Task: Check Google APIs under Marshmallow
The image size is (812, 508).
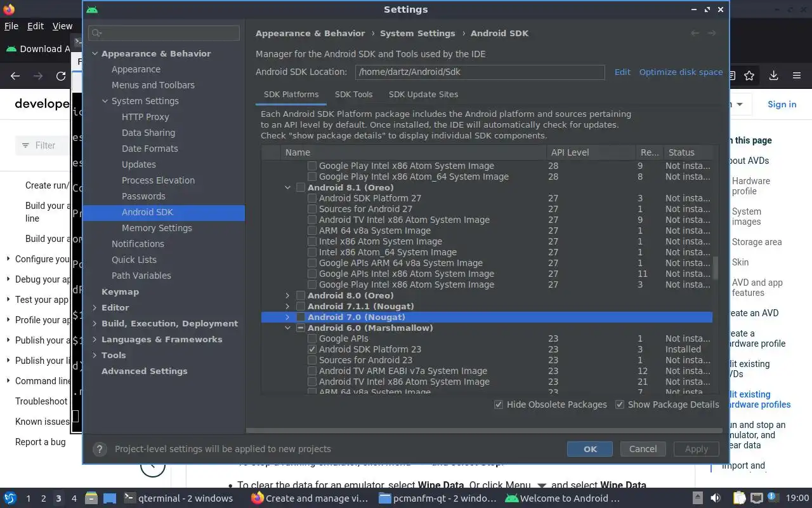Action: pyautogui.click(x=312, y=338)
